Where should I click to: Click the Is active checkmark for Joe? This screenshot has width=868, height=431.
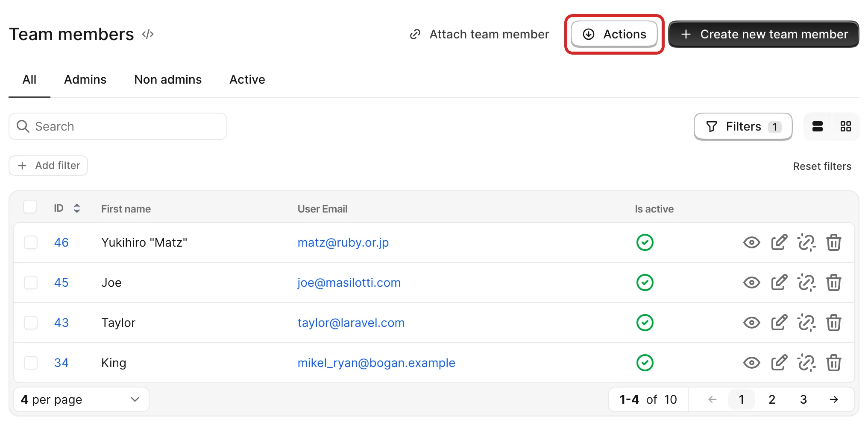(645, 282)
